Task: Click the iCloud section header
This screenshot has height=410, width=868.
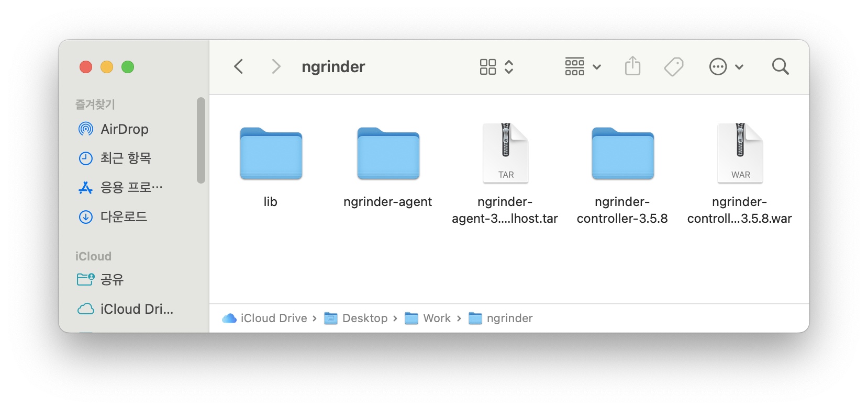Action: click(x=93, y=256)
